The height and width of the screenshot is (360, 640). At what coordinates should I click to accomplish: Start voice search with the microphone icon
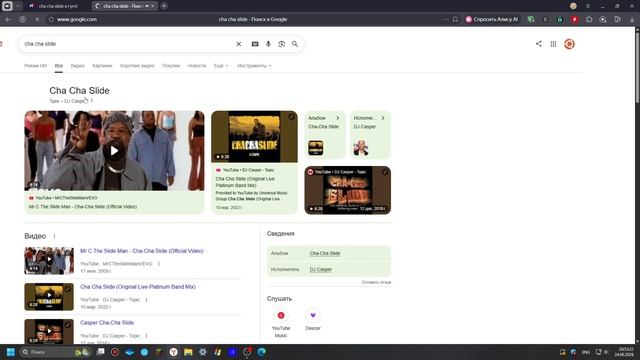268,44
